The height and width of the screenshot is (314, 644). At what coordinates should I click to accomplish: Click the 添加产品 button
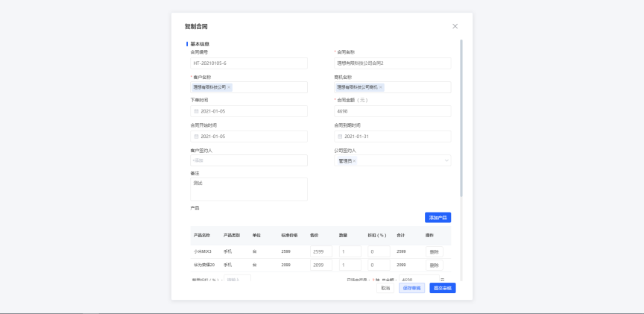(438, 218)
